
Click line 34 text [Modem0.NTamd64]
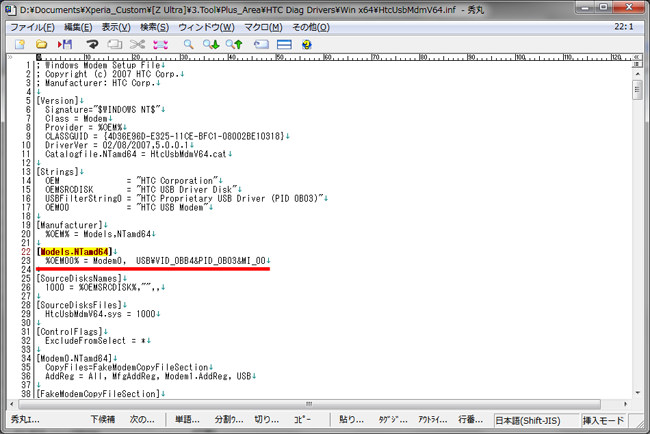click(x=75, y=358)
